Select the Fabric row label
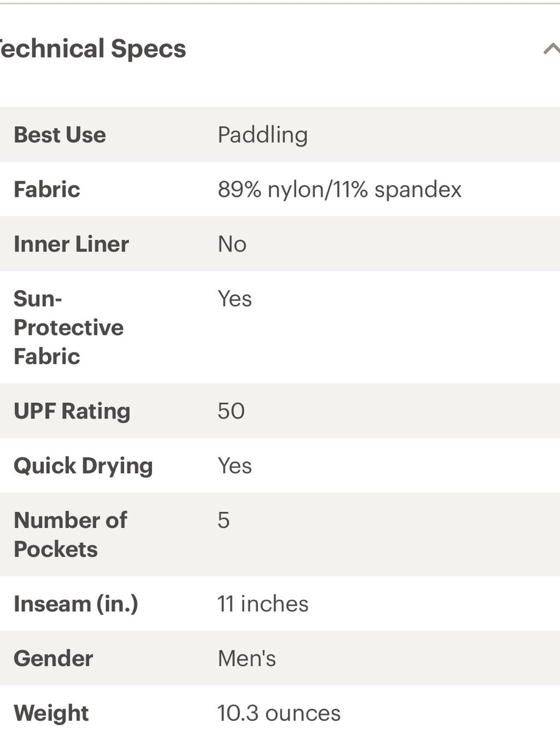The width and height of the screenshot is (560, 747). pyautogui.click(x=47, y=189)
